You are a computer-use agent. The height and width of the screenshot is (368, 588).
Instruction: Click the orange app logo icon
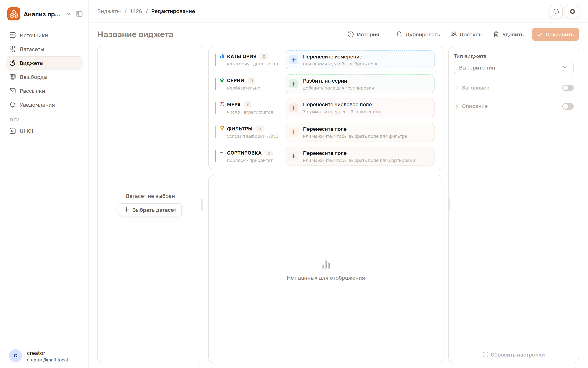(x=14, y=14)
